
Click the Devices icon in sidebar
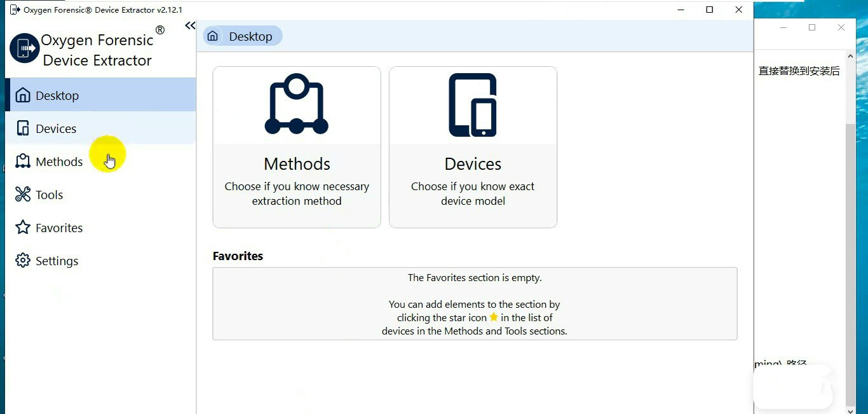point(23,128)
